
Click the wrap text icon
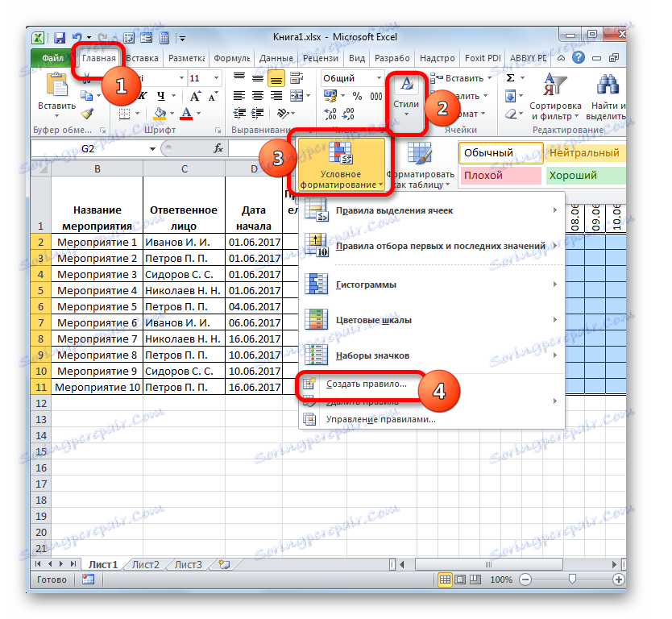point(297,78)
